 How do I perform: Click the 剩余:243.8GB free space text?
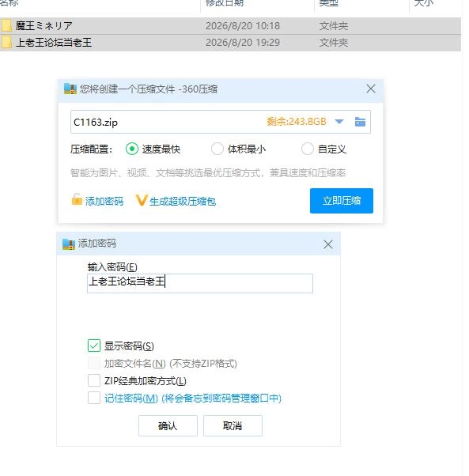coord(297,122)
